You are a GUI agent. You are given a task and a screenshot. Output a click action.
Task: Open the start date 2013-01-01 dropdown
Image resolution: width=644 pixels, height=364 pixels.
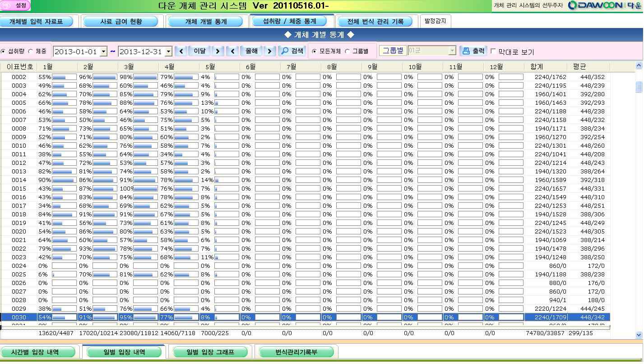pyautogui.click(x=103, y=51)
